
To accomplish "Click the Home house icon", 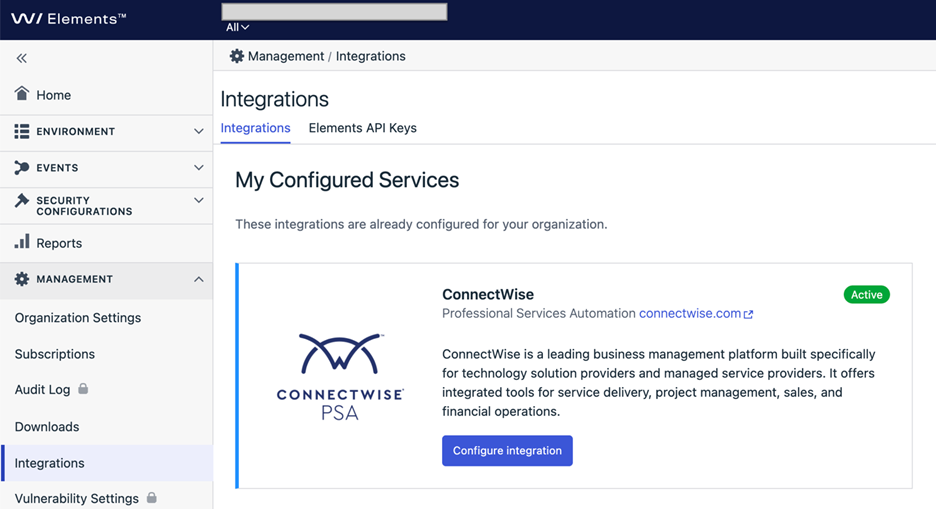I will click(22, 93).
